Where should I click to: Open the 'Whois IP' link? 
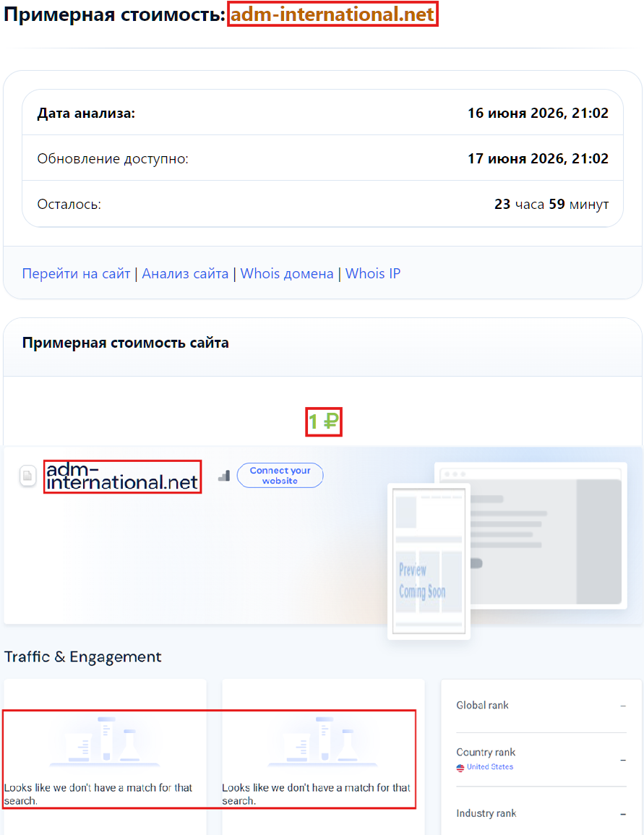click(372, 273)
